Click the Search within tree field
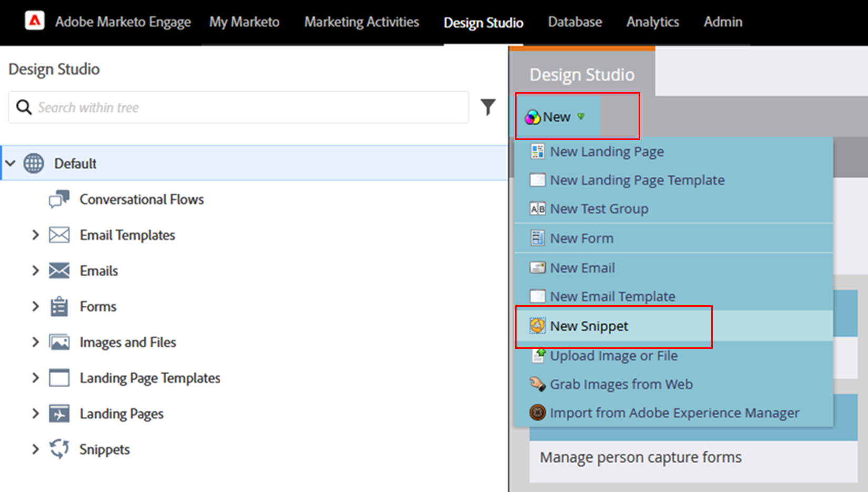This screenshot has width=868, height=492. [238, 107]
